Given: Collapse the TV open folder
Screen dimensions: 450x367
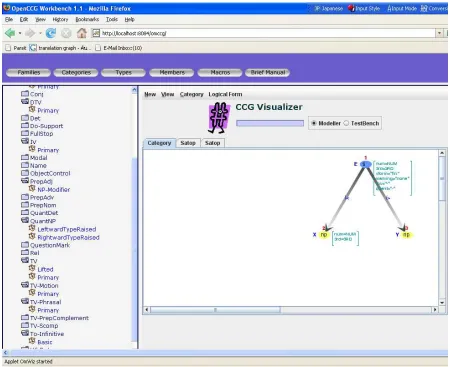Looking at the screenshot, I should coord(25,260).
